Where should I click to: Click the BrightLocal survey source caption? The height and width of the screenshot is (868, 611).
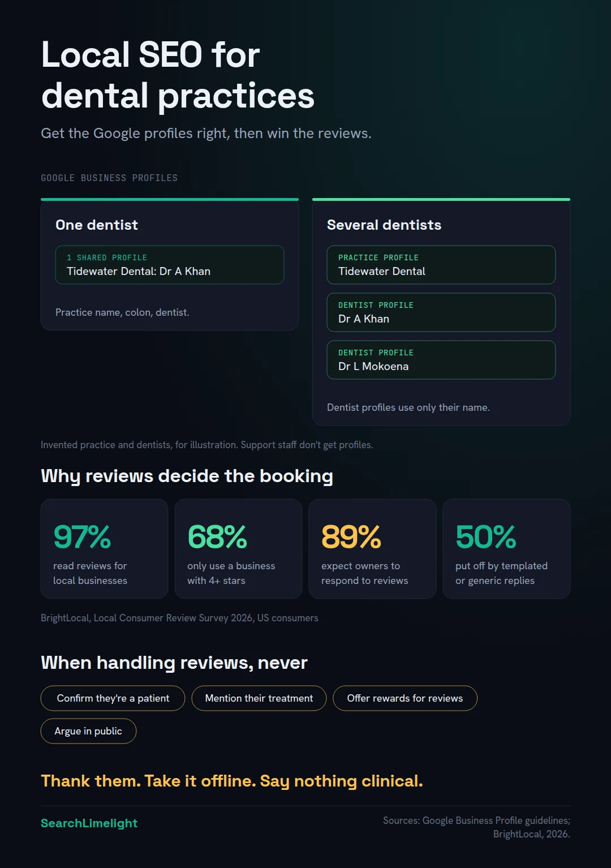[x=179, y=618]
